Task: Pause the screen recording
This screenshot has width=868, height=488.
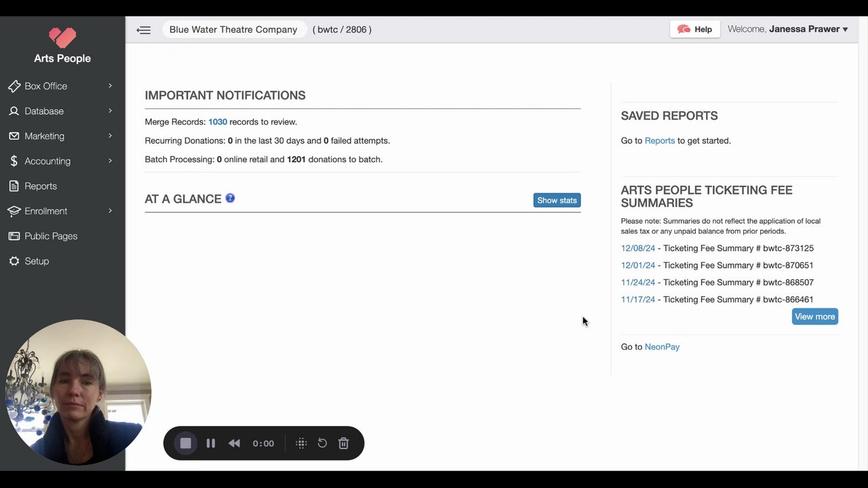Action: pyautogui.click(x=211, y=443)
